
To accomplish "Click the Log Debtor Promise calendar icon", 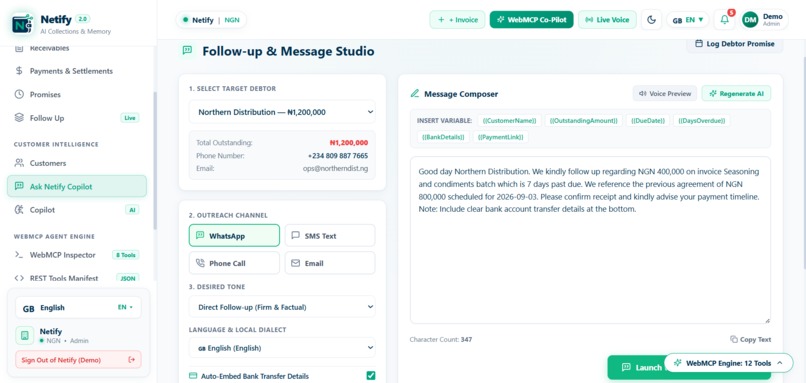I will [699, 44].
